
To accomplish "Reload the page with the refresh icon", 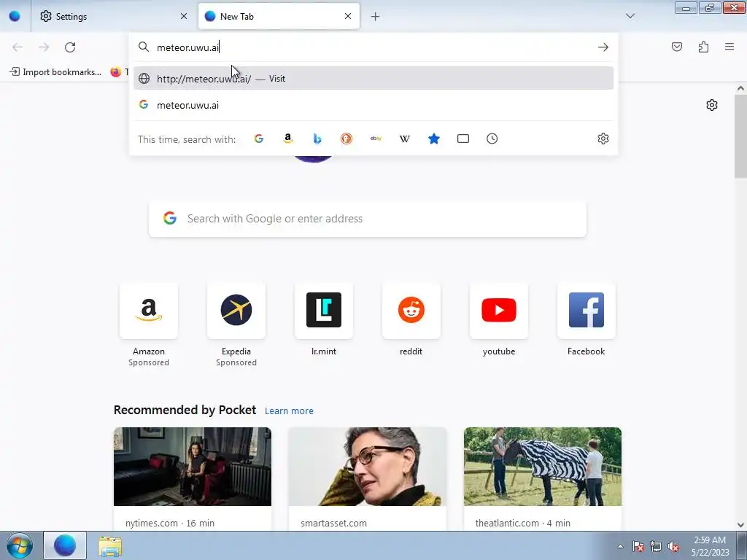I will pos(70,47).
